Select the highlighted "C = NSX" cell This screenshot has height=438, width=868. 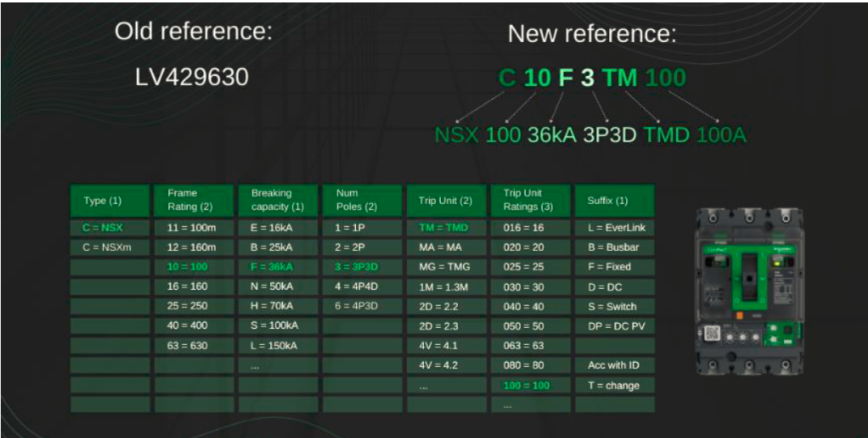click(109, 228)
